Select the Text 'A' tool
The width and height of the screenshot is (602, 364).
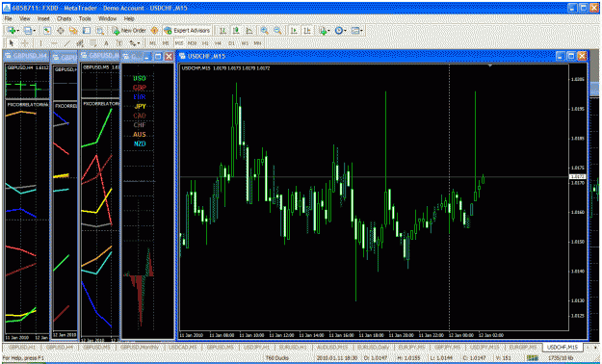(106, 43)
